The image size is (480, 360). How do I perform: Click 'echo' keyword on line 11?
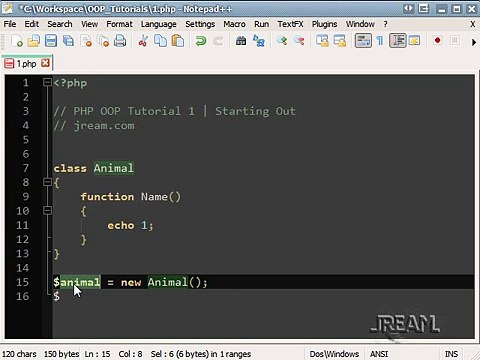(x=121, y=225)
